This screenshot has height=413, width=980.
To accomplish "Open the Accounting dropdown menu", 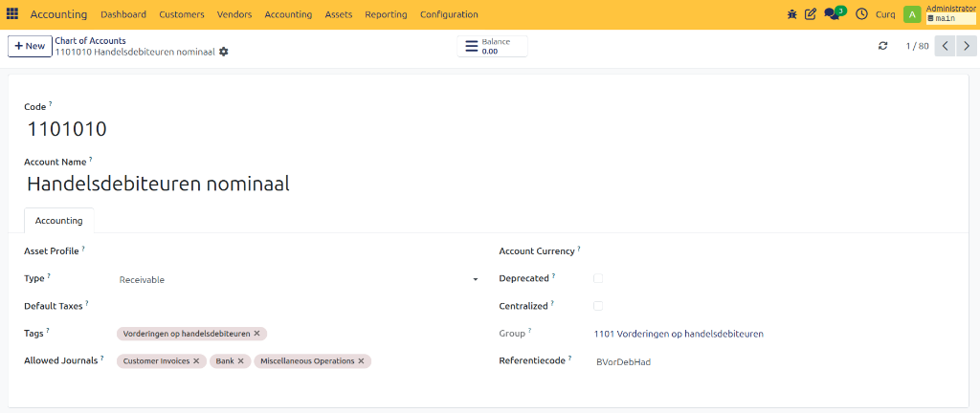I will click(x=288, y=14).
